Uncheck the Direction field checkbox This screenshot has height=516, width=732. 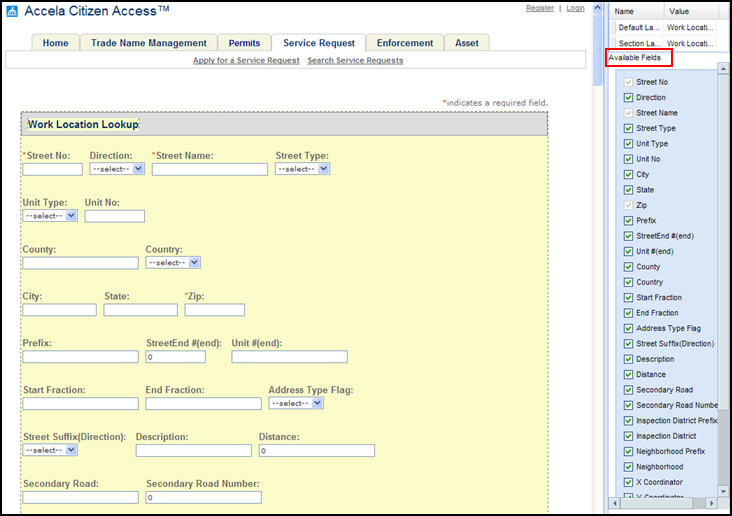pyautogui.click(x=628, y=98)
